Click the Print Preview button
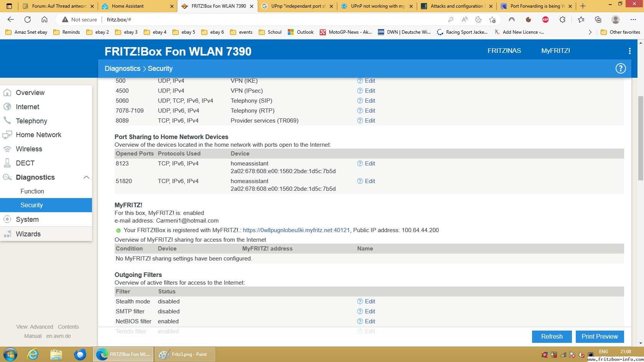 600,337
